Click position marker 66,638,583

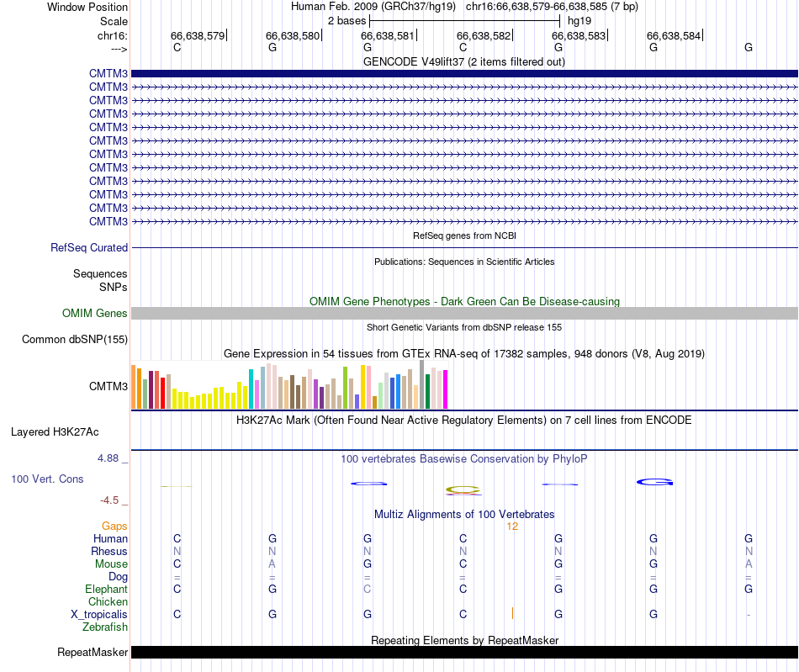579,35
